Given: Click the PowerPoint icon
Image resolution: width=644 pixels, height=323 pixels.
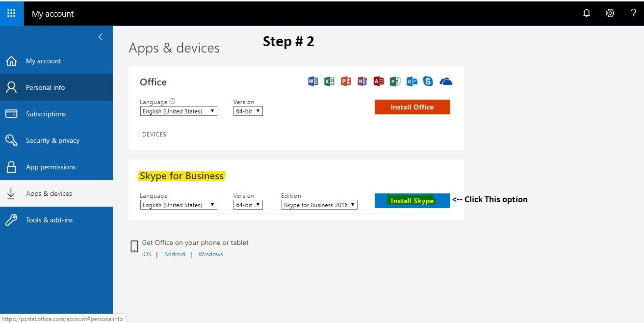Looking at the screenshot, I should [346, 81].
